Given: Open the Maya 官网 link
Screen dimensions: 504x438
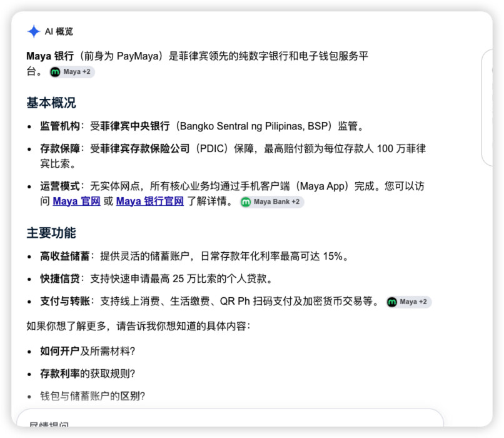Looking at the screenshot, I should coord(76,201).
